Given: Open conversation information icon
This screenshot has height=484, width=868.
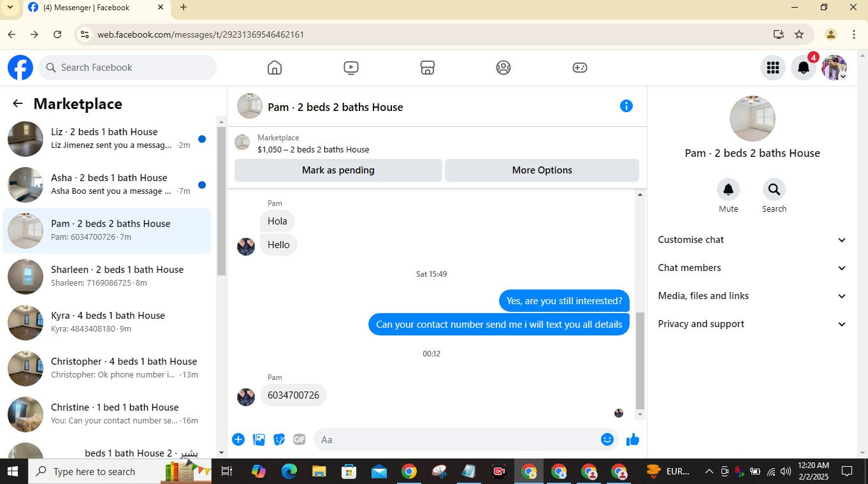Looking at the screenshot, I should coord(626,106).
